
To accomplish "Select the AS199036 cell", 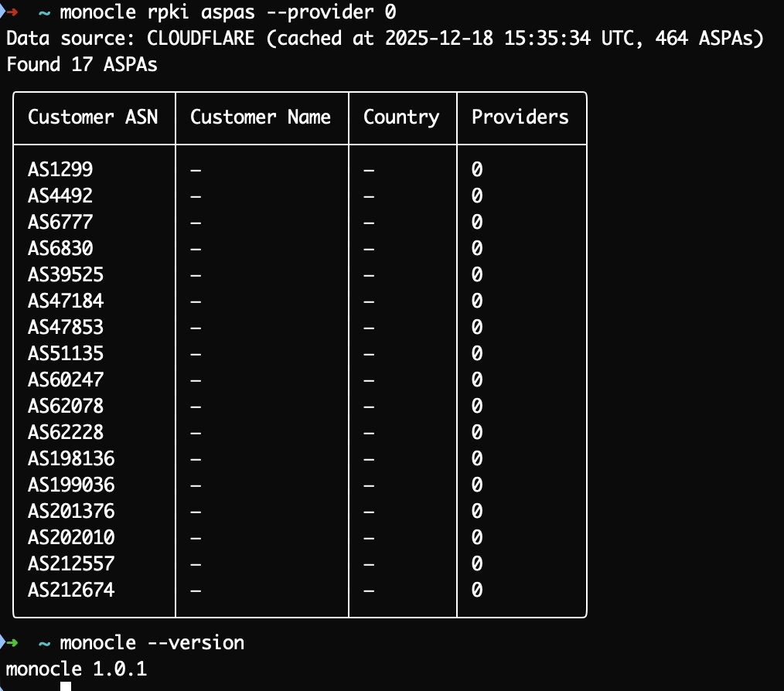I will 71,485.
